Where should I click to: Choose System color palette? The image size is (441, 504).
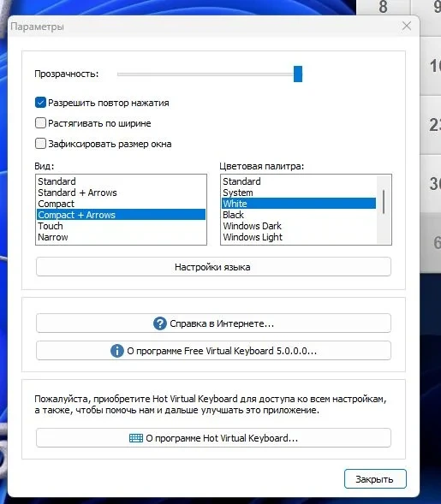click(x=299, y=193)
